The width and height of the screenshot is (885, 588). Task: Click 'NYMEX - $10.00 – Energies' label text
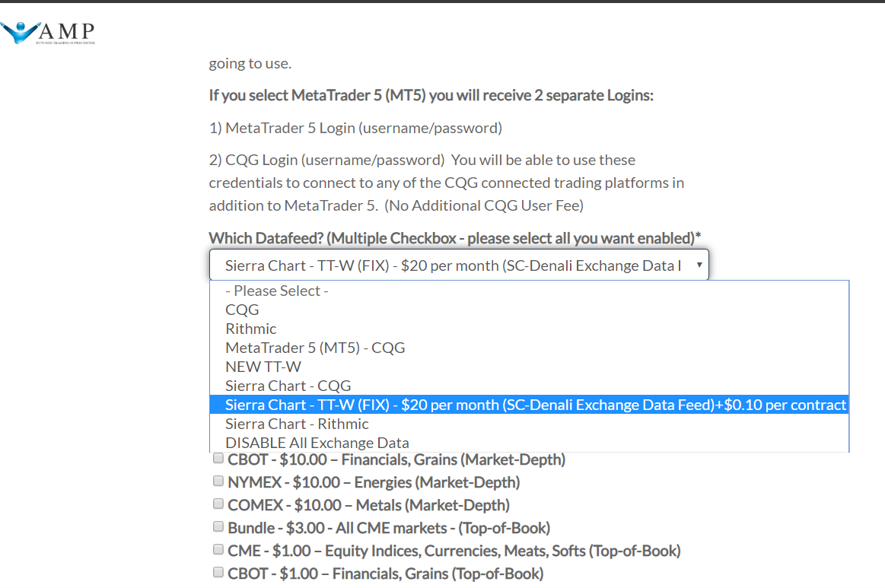pos(374,482)
